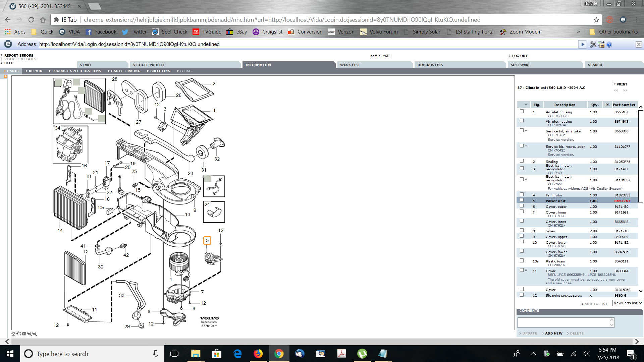The image size is (644, 362).
Task: Click next page arrows below PRINT
Action: coord(625,90)
